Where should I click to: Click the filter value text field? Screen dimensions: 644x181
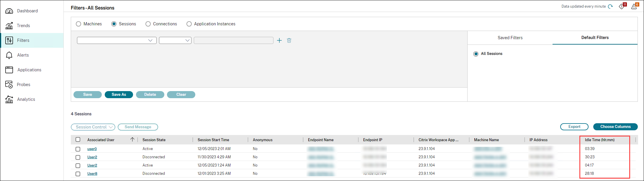tap(233, 40)
